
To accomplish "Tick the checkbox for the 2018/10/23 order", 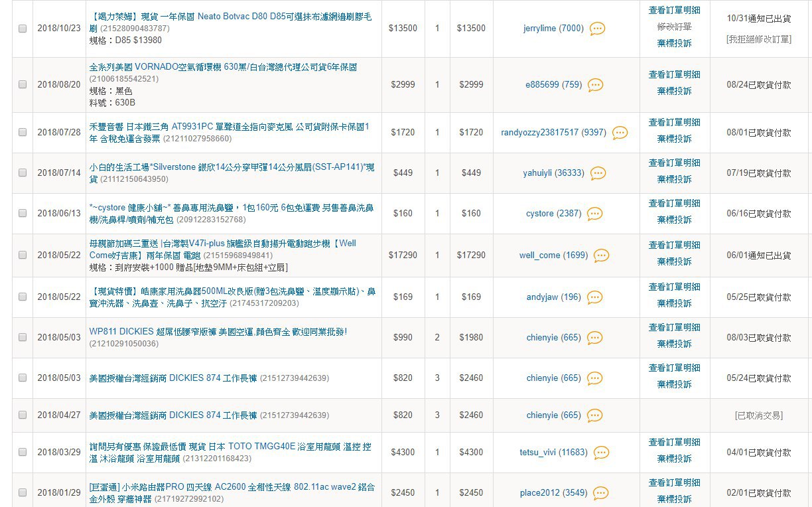I will [23, 29].
